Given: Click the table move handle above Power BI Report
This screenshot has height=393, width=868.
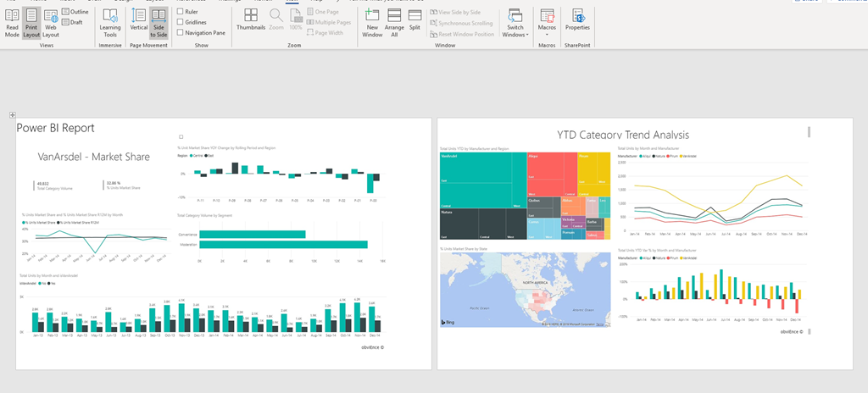Looking at the screenshot, I should 12,114.
